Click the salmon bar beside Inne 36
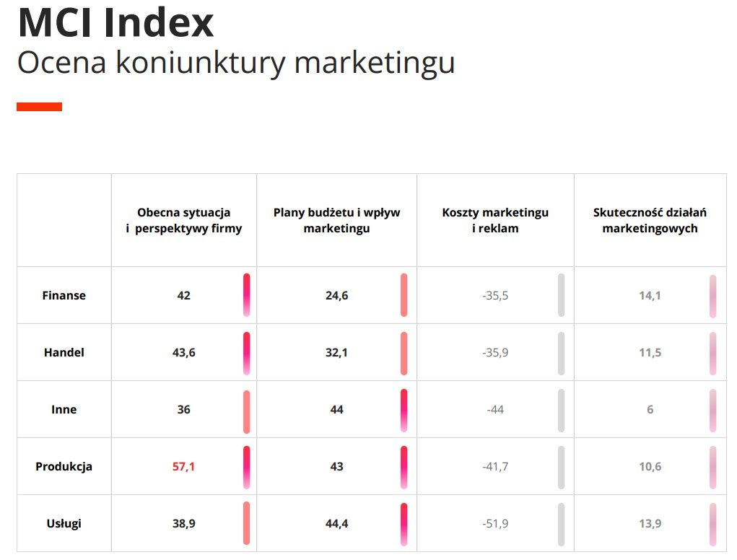This screenshot has height=560, width=737. click(x=247, y=411)
